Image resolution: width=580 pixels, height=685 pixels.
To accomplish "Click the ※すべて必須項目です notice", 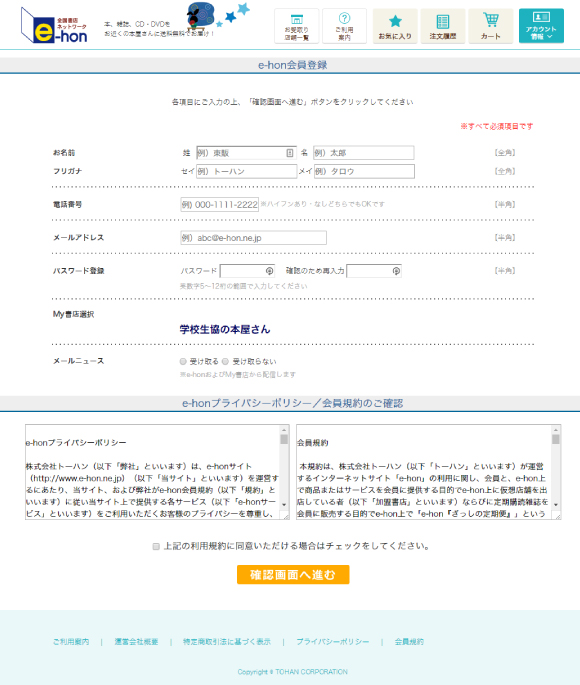I will [497, 126].
